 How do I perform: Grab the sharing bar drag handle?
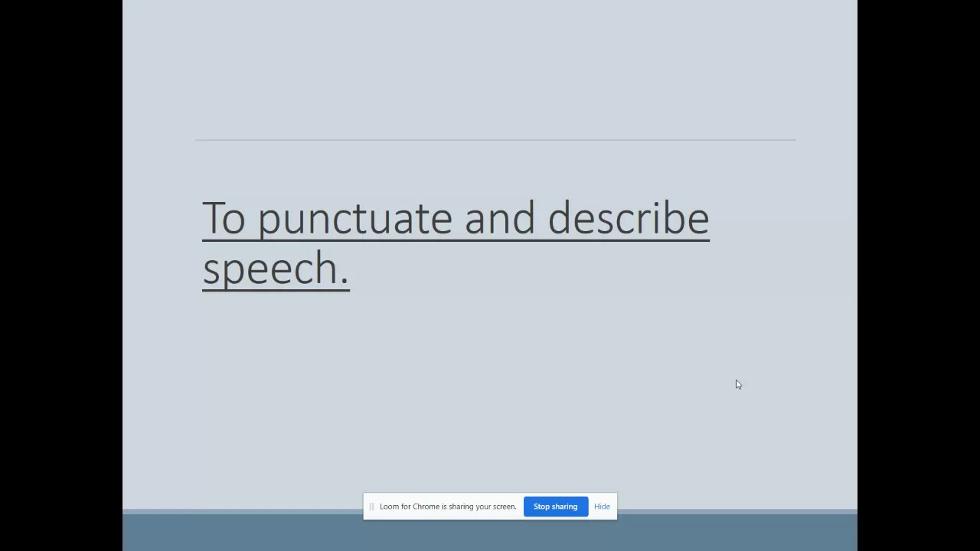371,507
